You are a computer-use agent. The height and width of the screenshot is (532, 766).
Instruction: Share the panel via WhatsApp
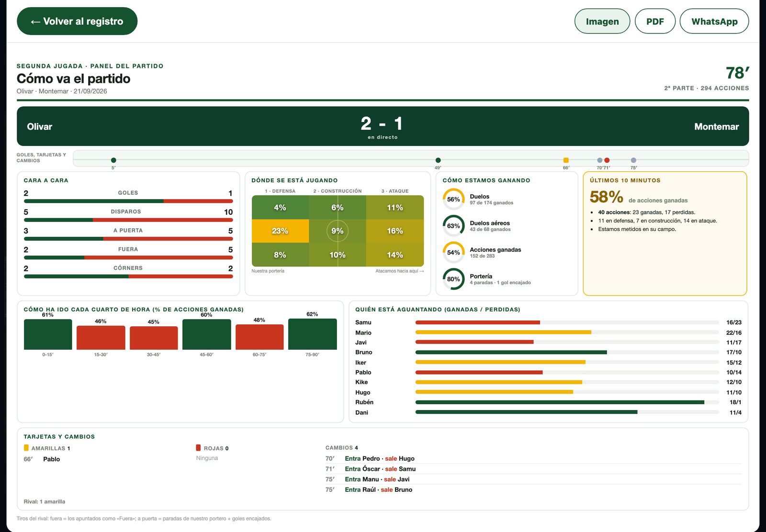714,21
